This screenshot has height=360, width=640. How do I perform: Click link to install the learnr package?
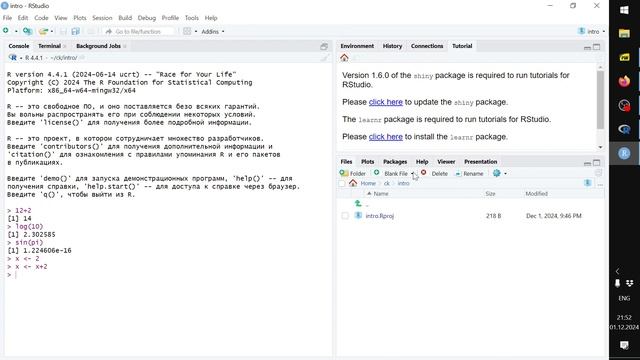[x=386, y=137]
